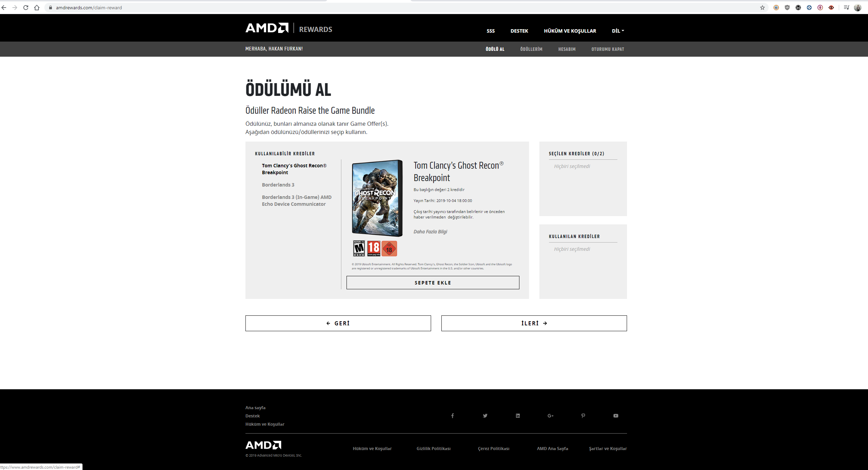
Task: Click the browser forward arrow
Action: coord(14,8)
